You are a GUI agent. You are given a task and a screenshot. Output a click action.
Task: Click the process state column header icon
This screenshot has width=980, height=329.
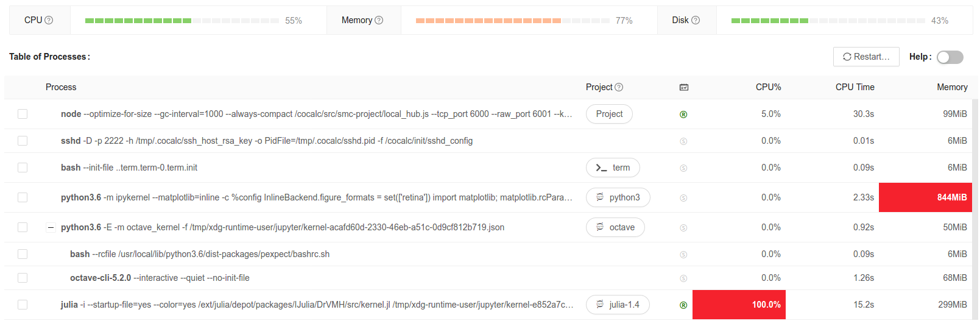tap(684, 87)
